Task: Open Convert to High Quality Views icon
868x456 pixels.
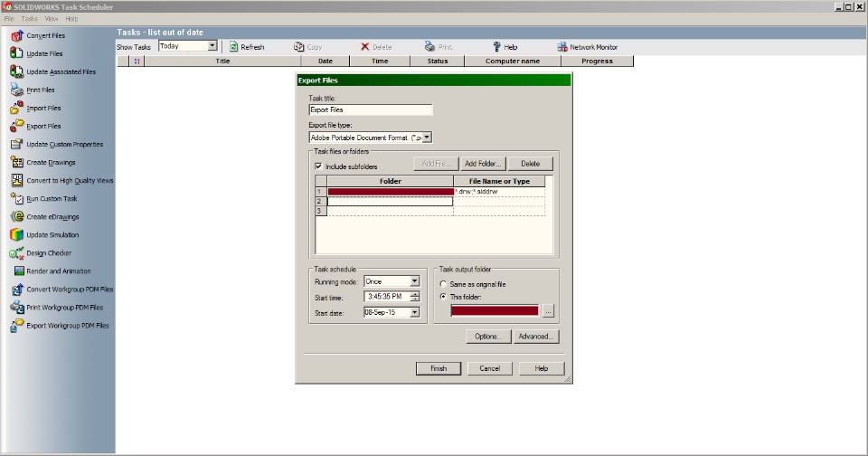Action: [x=16, y=181]
